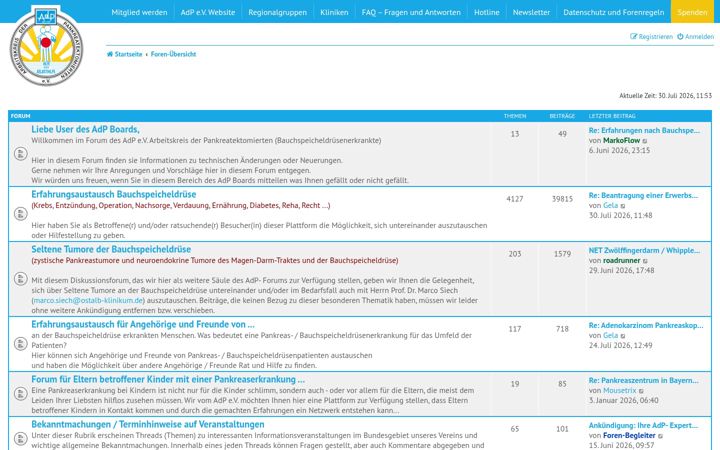The image size is (720, 450).
Task: Click the home icon beside Startseite
Action: pyautogui.click(x=110, y=54)
